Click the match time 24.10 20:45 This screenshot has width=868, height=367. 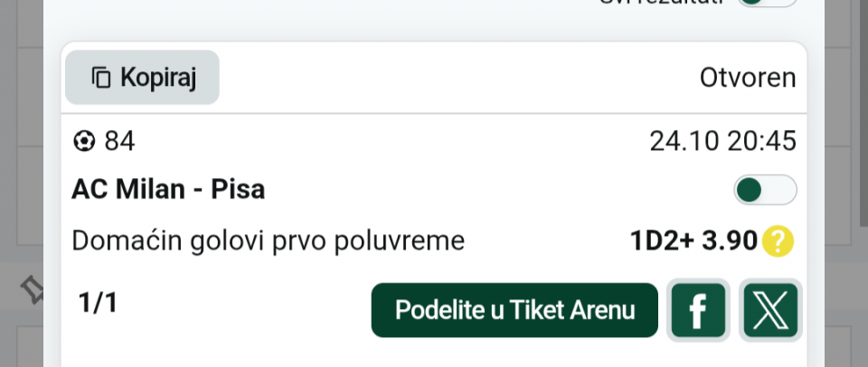pos(722,142)
